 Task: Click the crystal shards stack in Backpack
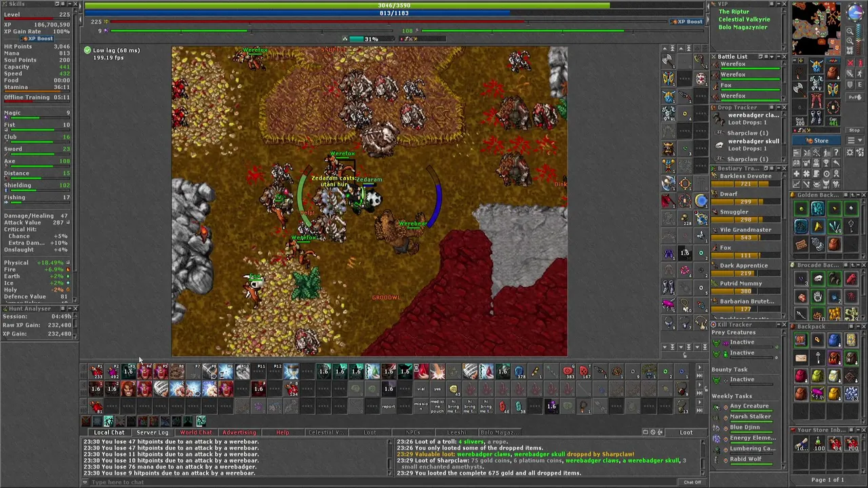851,394
